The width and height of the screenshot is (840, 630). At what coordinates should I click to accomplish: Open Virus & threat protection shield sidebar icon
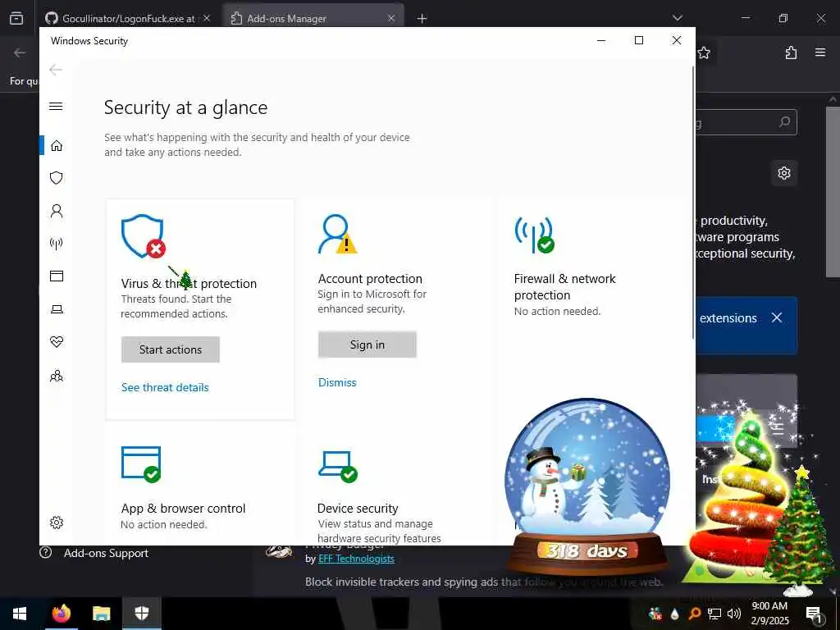pyautogui.click(x=57, y=178)
